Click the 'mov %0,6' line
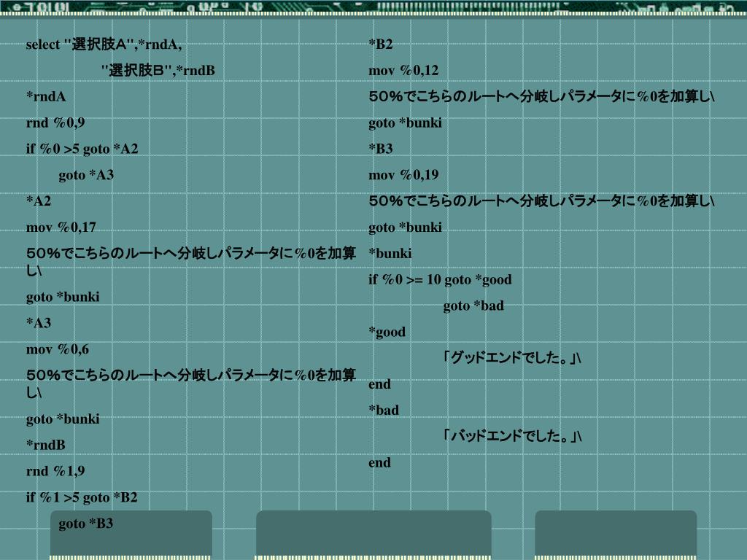 click(57, 349)
